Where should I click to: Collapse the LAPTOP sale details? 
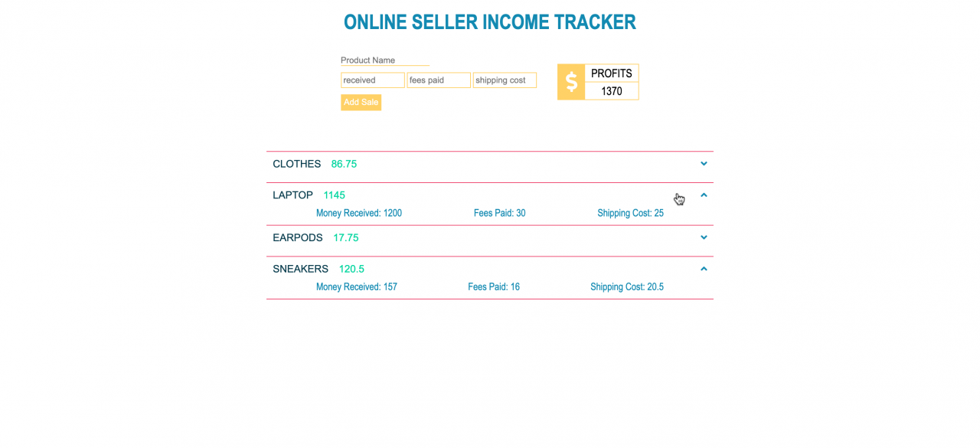pyautogui.click(x=704, y=195)
